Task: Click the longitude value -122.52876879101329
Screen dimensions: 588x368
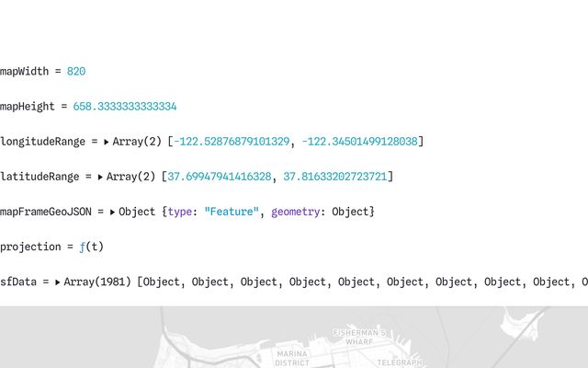Action: pyautogui.click(x=231, y=142)
